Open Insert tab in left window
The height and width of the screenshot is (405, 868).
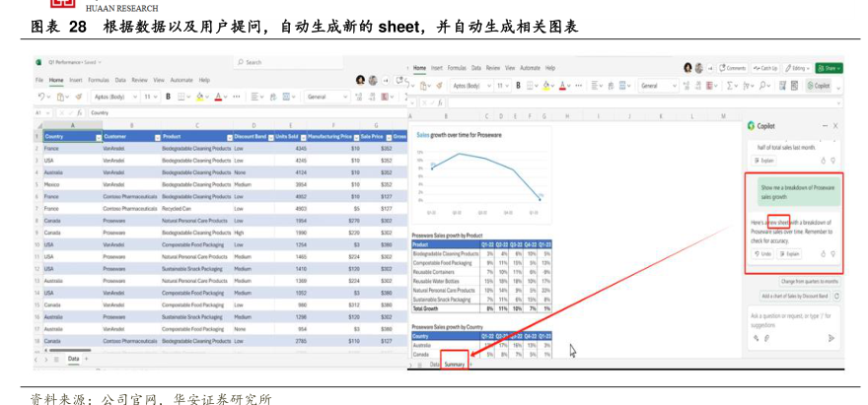pyautogui.click(x=76, y=80)
